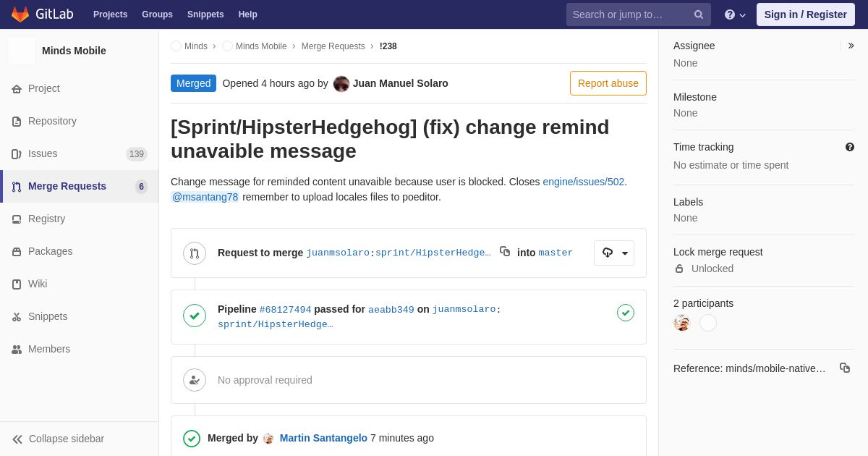868x456 pixels.
Task: Click the merged green check icon
Action: coord(192,439)
